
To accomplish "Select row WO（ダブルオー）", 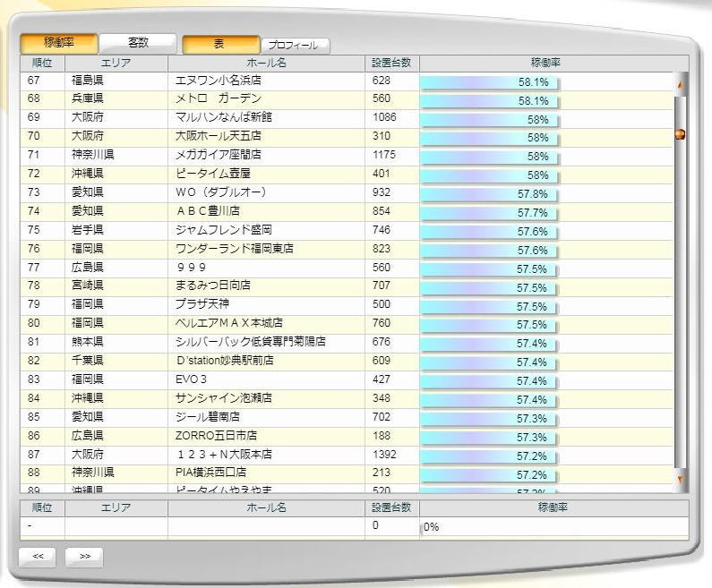I will pyautogui.click(x=347, y=192).
